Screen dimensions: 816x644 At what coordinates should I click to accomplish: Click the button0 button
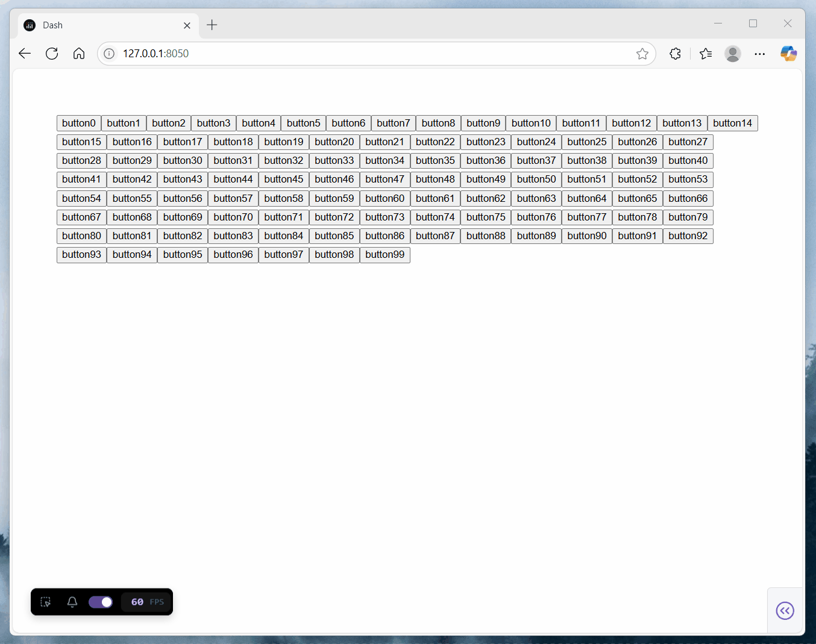(79, 123)
